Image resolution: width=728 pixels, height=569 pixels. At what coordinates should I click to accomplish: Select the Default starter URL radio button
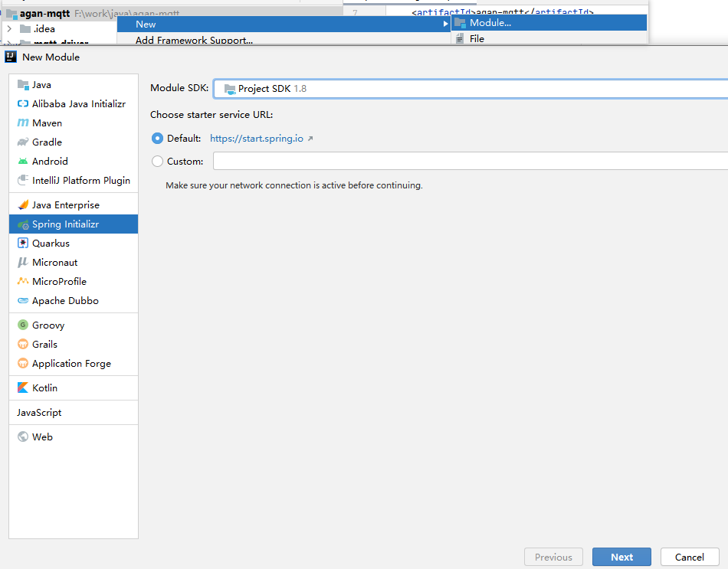tap(158, 139)
